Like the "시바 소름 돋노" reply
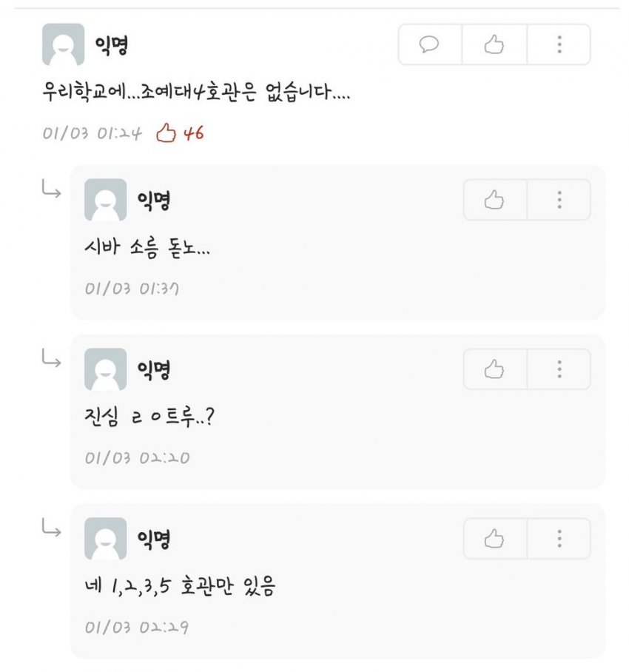 point(494,200)
